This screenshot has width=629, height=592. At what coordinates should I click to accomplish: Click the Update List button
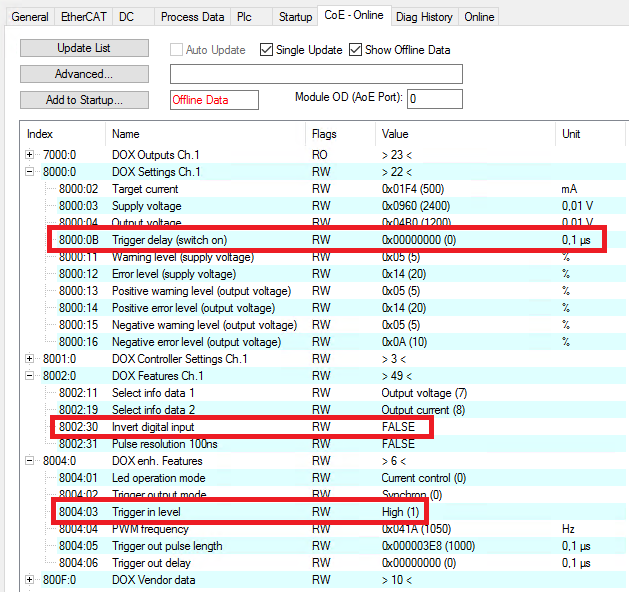pyautogui.click(x=84, y=48)
